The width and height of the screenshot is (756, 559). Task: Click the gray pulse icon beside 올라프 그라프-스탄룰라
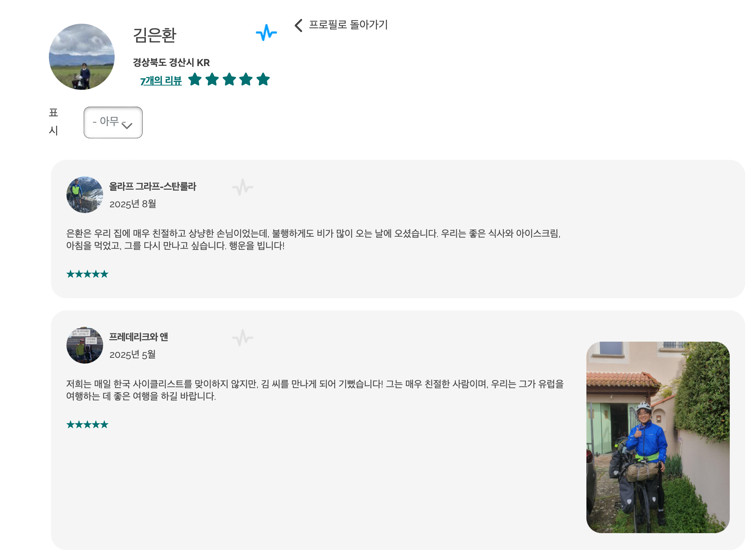(x=243, y=187)
